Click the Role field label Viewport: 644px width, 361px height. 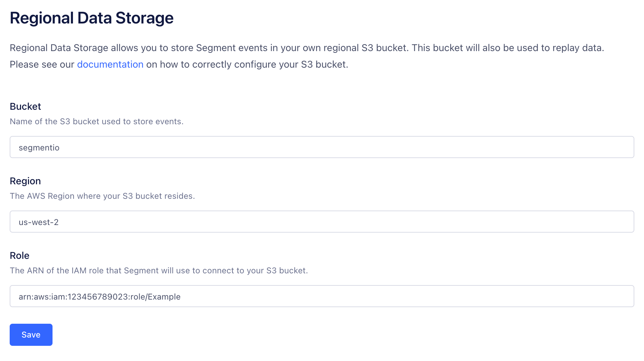pos(19,256)
